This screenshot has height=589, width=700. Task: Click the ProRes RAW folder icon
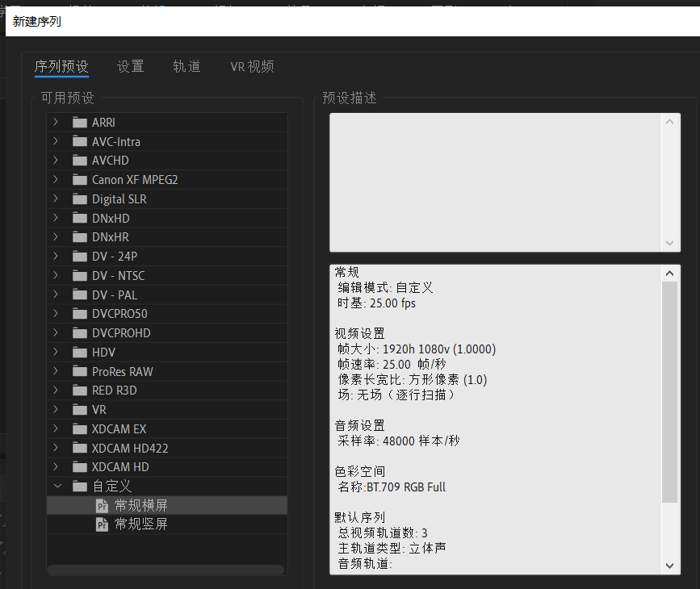point(79,372)
